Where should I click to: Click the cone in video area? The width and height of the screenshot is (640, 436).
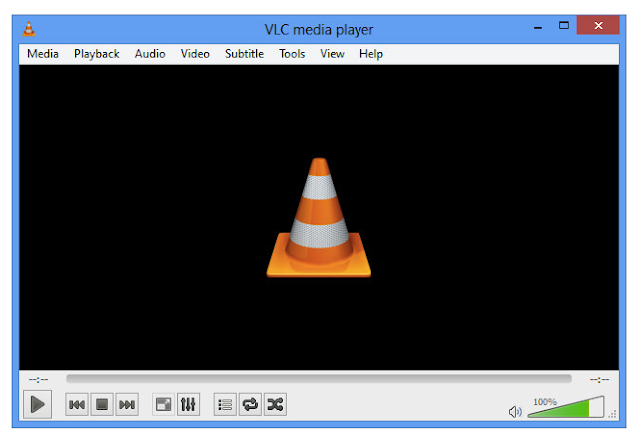319,218
